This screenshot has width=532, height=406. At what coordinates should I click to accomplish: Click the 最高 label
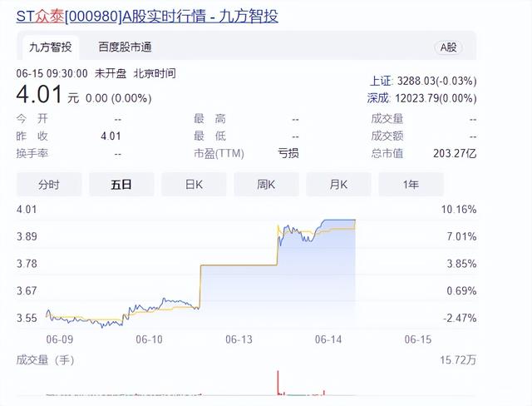[x=209, y=119]
